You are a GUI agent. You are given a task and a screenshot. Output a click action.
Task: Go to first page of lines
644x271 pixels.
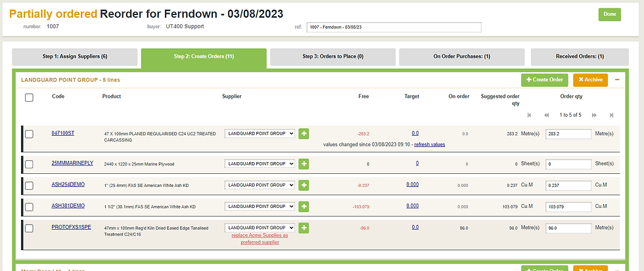tap(529, 115)
